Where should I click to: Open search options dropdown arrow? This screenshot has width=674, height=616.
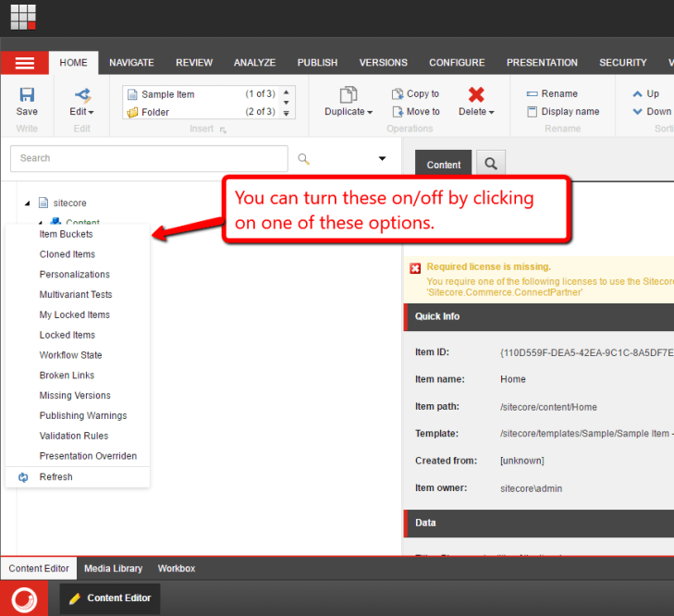pos(382,159)
